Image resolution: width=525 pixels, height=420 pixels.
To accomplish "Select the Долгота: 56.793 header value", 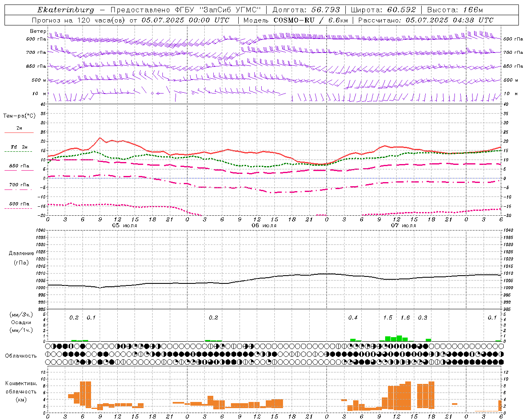I will click(x=306, y=10).
